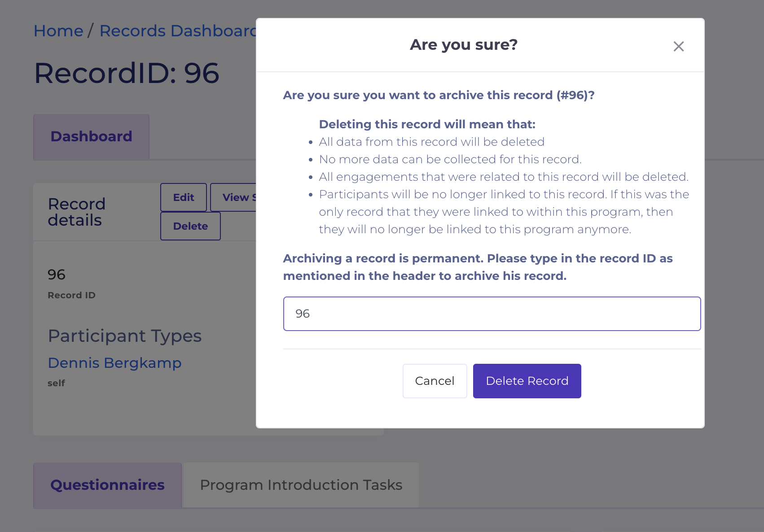Click the Delete button in Record details
The height and width of the screenshot is (532, 764).
click(x=190, y=226)
